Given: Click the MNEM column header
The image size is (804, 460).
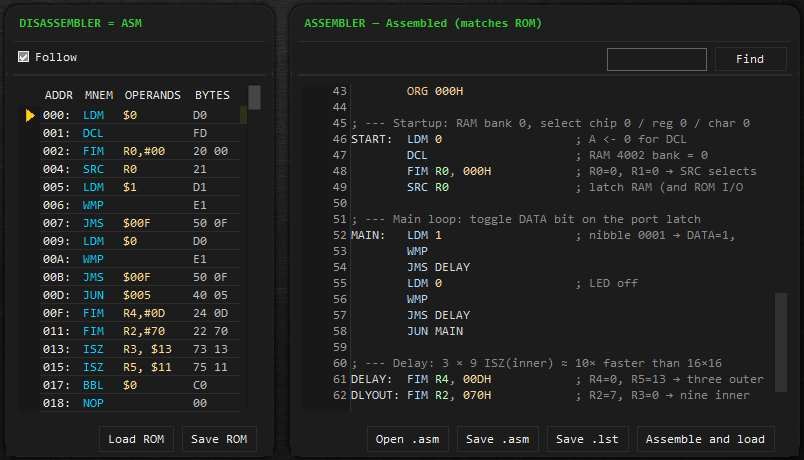Looking at the screenshot, I should click(x=98, y=95).
